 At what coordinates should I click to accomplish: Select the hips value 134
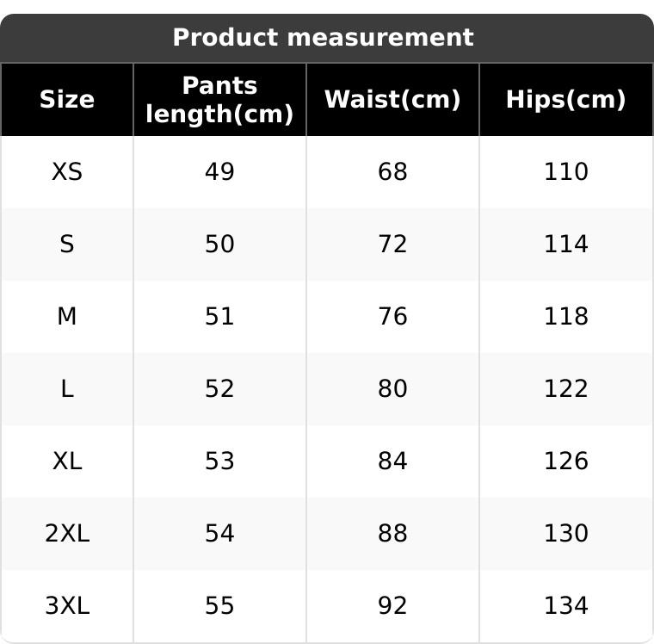pos(565,606)
